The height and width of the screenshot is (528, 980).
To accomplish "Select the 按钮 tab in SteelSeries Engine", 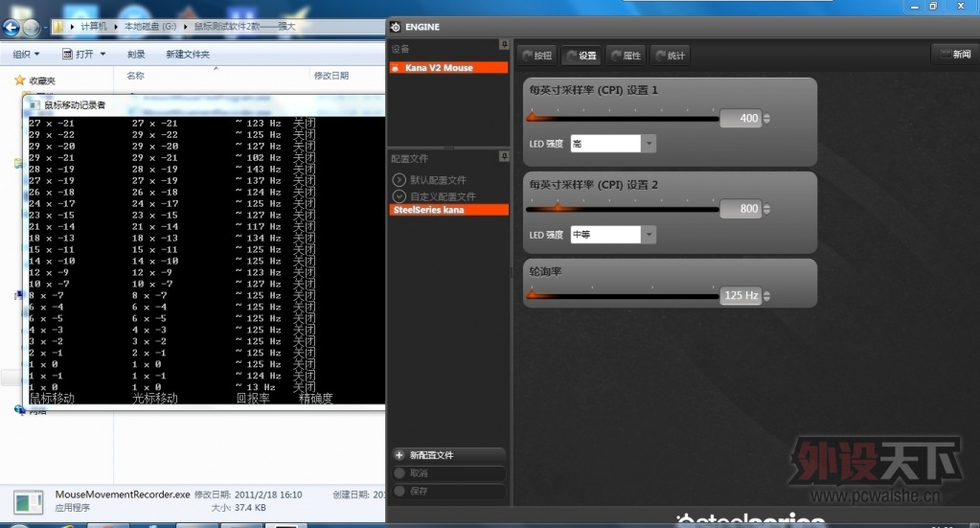I will [536, 56].
